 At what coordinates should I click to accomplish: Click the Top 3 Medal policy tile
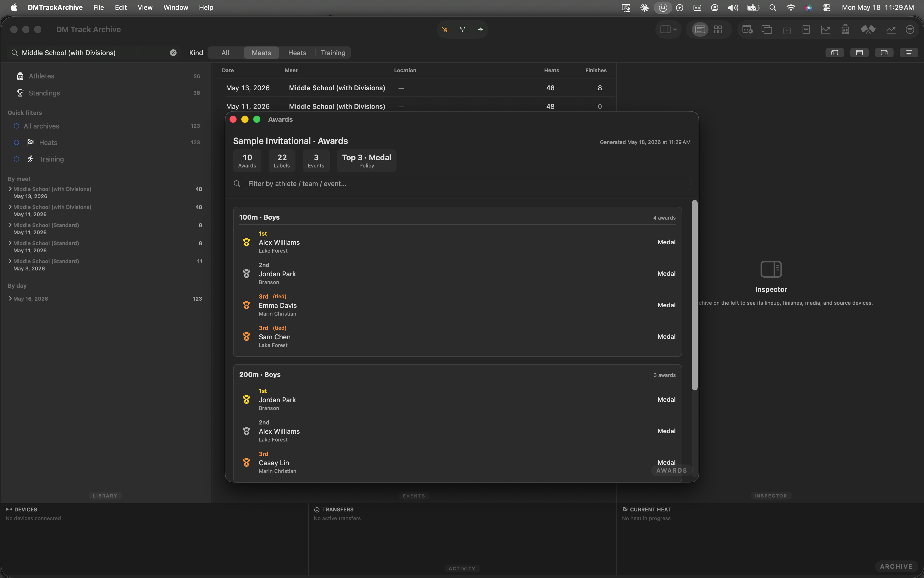(367, 160)
